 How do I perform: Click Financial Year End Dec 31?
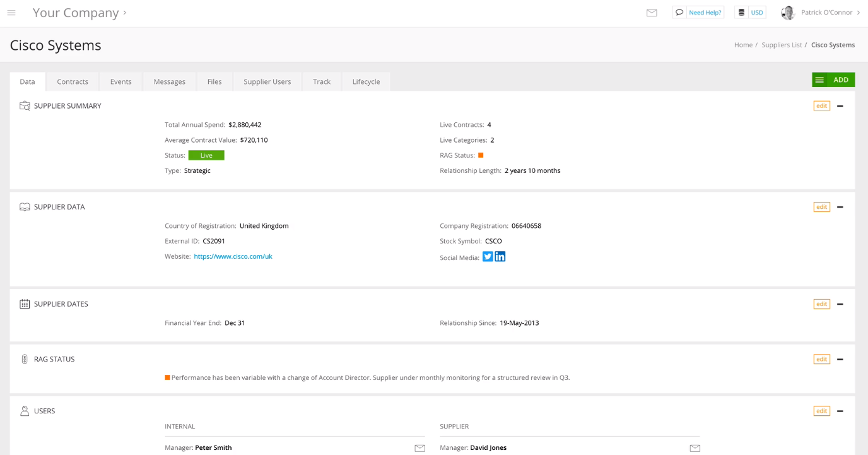[x=235, y=323]
